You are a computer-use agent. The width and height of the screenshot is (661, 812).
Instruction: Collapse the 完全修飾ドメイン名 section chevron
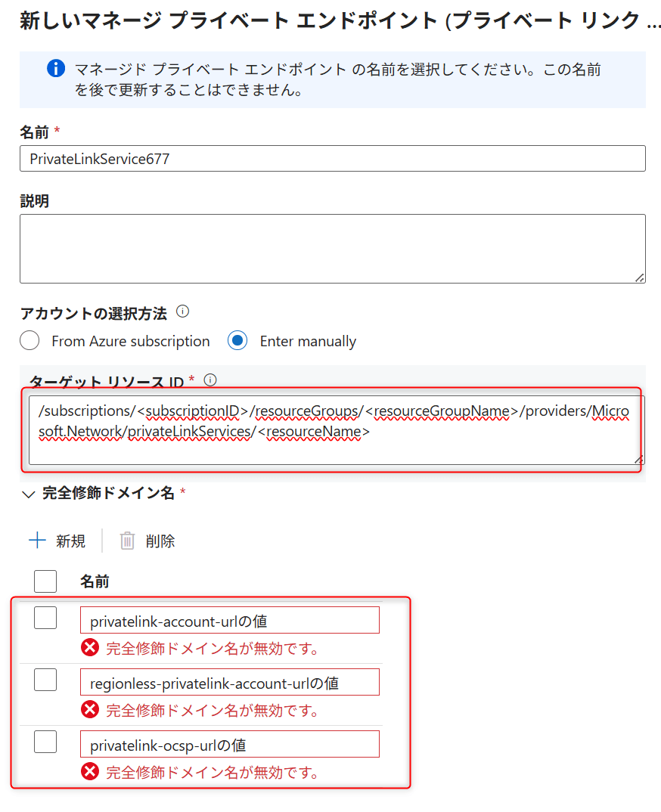pyautogui.click(x=29, y=494)
